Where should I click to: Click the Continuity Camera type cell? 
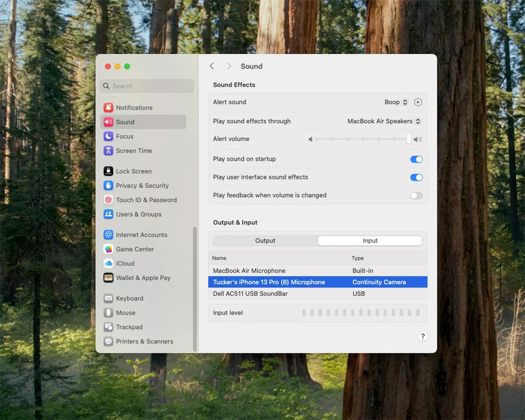click(379, 282)
